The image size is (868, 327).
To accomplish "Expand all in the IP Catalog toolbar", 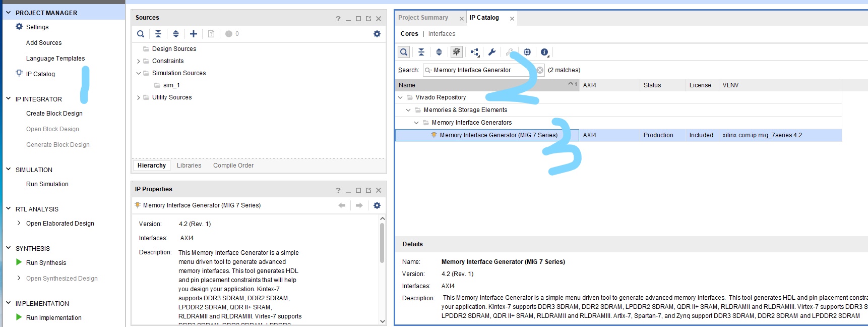I will tap(439, 52).
